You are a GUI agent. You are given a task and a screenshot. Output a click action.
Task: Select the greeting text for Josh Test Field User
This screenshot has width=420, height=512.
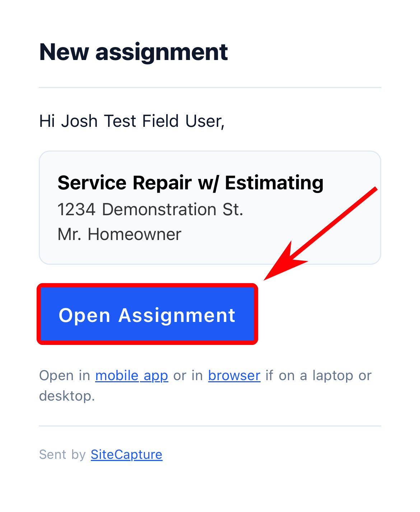pyautogui.click(x=131, y=121)
